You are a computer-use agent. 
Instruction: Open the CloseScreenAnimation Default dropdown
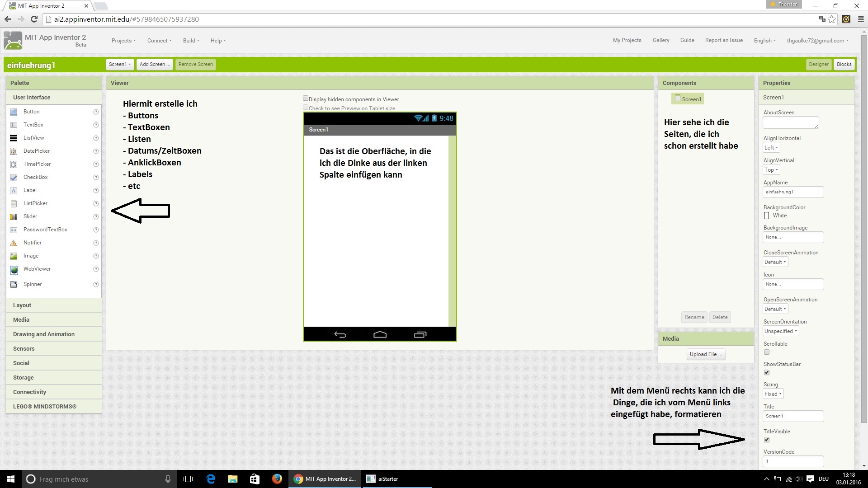coord(775,262)
